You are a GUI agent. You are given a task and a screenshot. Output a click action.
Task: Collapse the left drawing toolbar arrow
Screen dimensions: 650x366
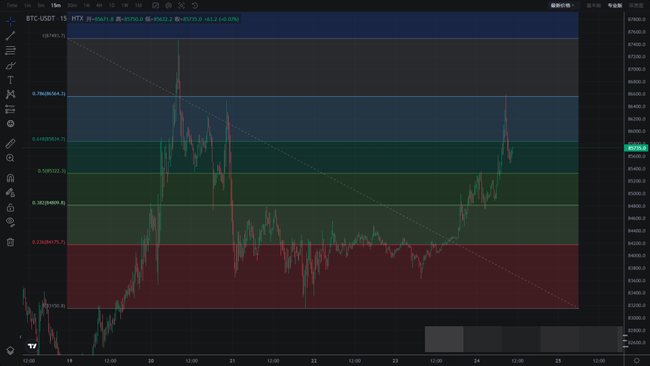tap(20, 337)
